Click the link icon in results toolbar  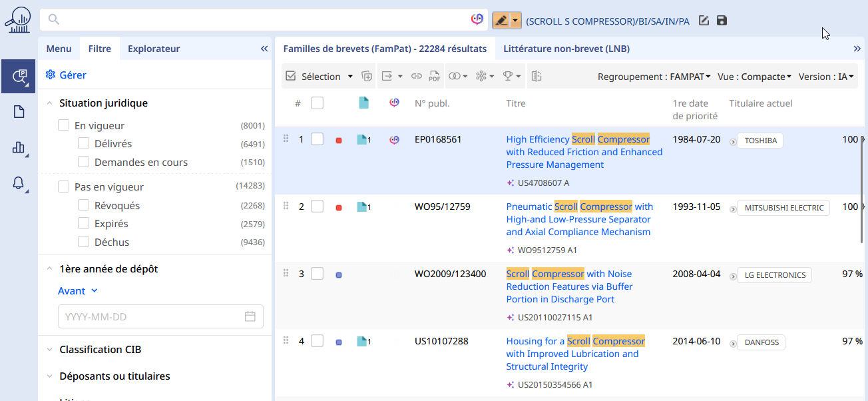417,77
